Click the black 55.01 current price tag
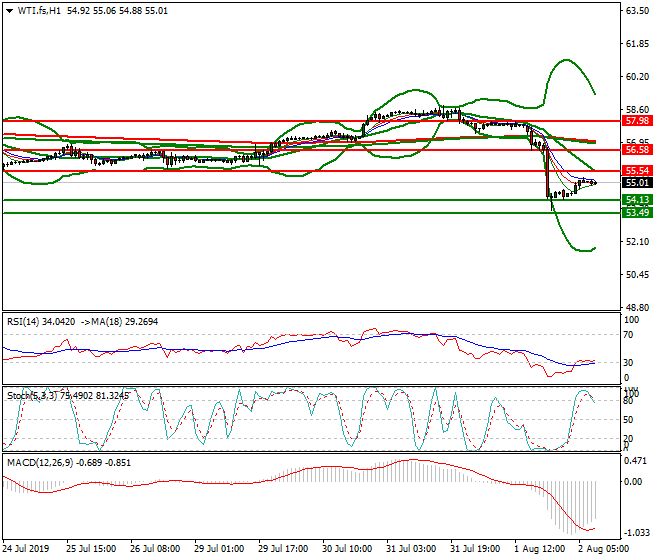660x560 pixels. pyautogui.click(x=637, y=183)
